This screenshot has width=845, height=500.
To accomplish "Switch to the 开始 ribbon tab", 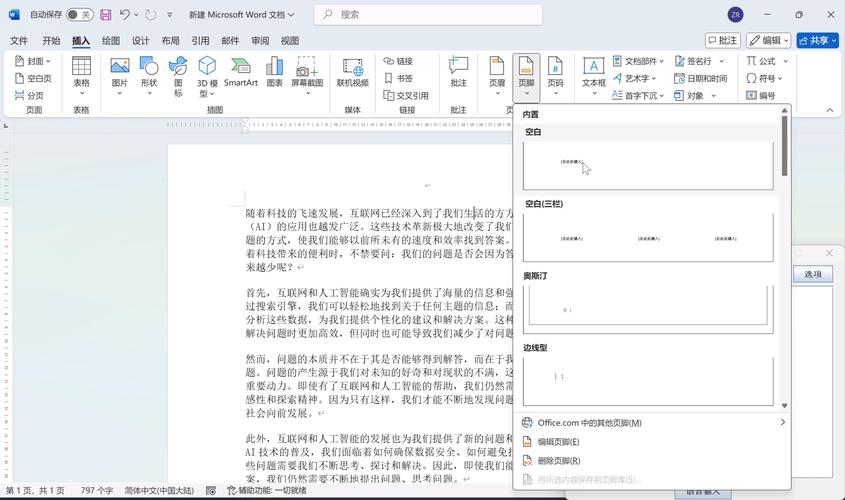I will [51, 40].
